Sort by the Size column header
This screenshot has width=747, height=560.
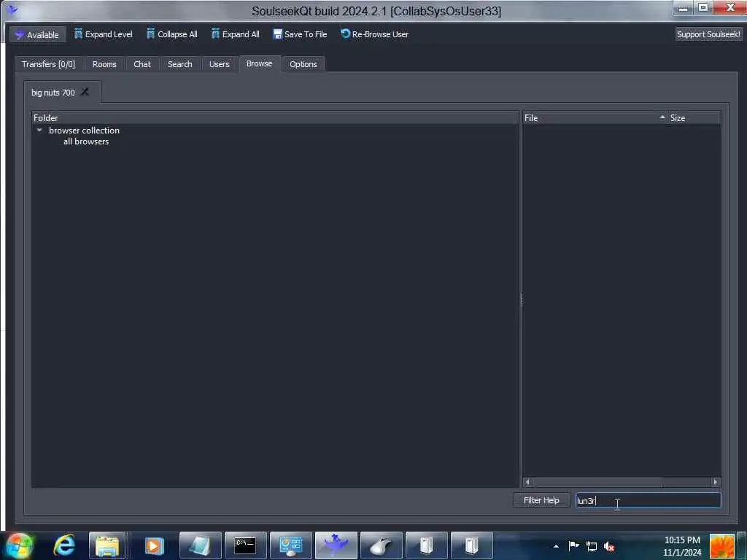(694, 117)
